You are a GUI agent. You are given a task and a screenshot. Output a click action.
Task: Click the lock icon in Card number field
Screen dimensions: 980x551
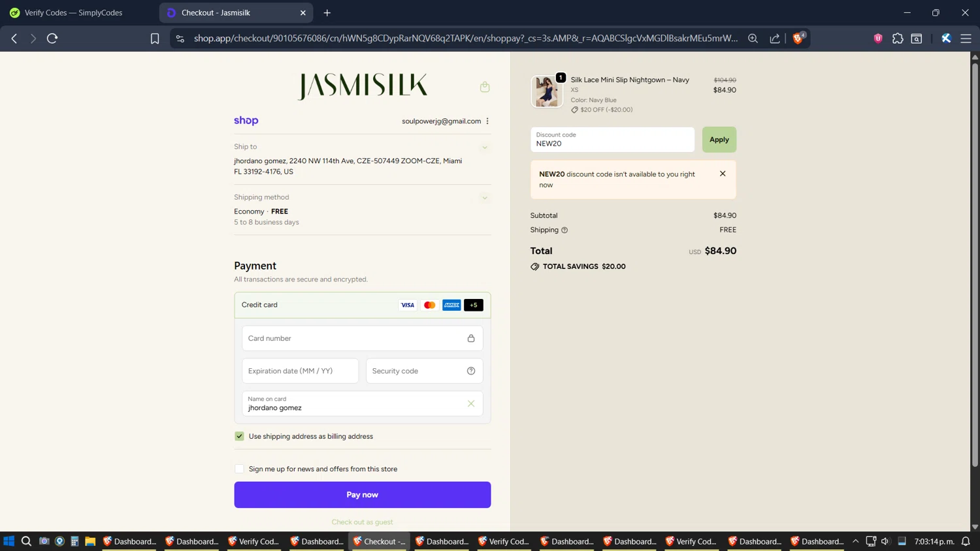point(471,338)
